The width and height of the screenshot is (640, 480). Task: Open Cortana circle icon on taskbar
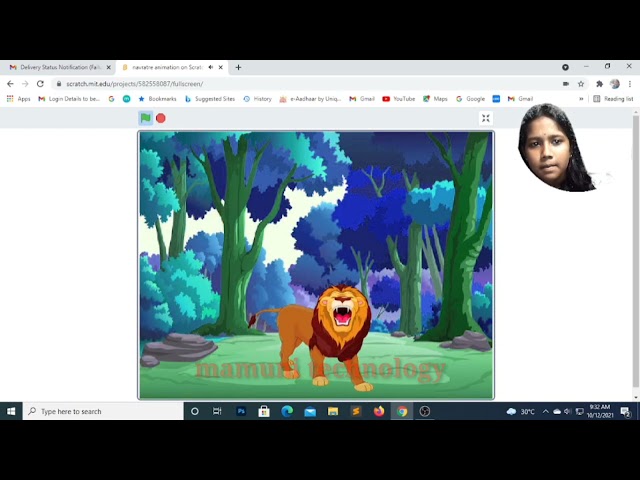(195, 411)
